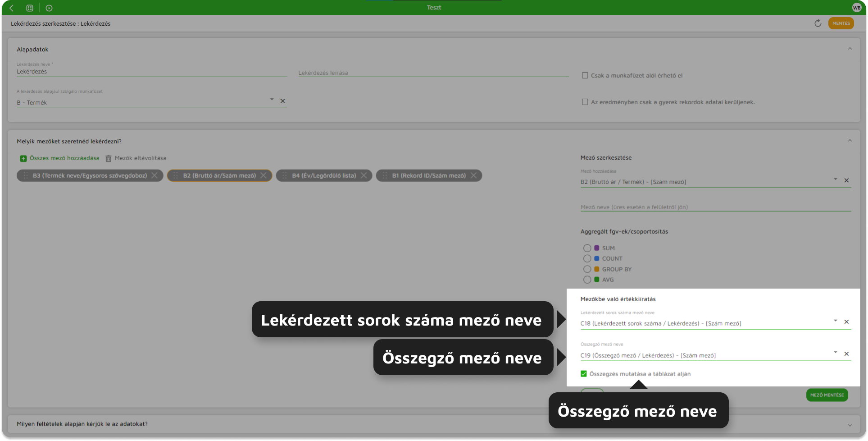
Task: Expand Milyen feltételek alapján section
Action: coord(850,425)
